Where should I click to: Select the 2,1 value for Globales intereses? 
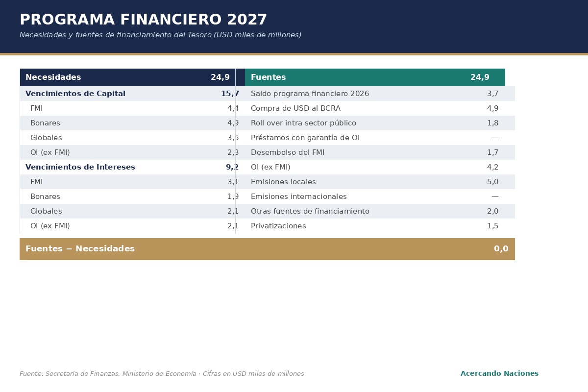tap(233, 211)
